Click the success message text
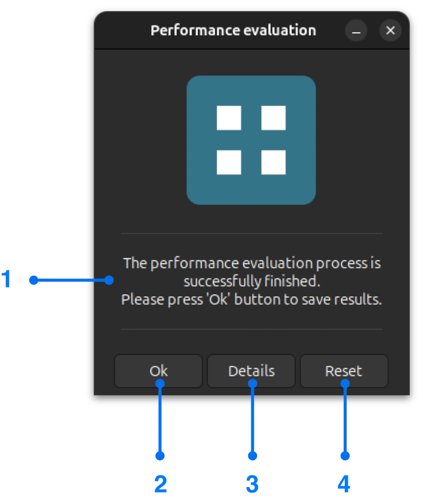The image size is (423, 504). pyautogui.click(x=252, y=281)
